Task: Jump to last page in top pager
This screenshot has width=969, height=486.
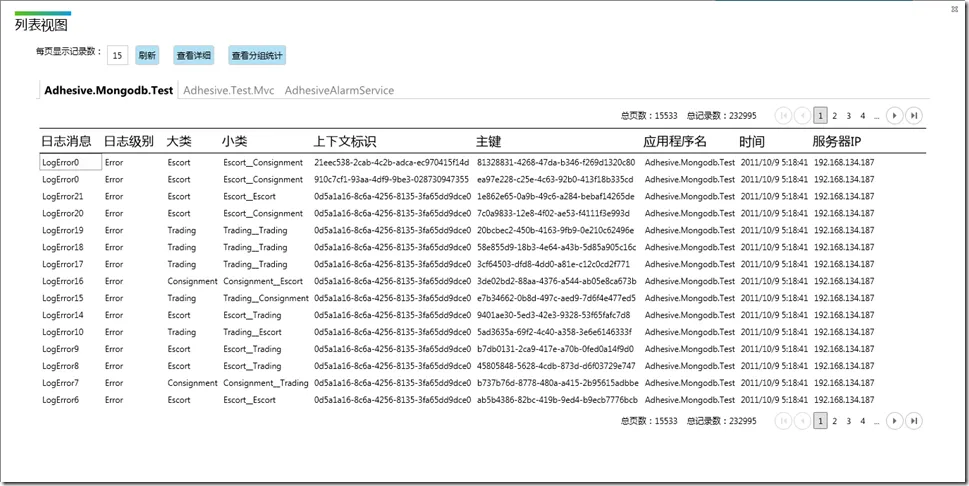Action: [913, 115]
